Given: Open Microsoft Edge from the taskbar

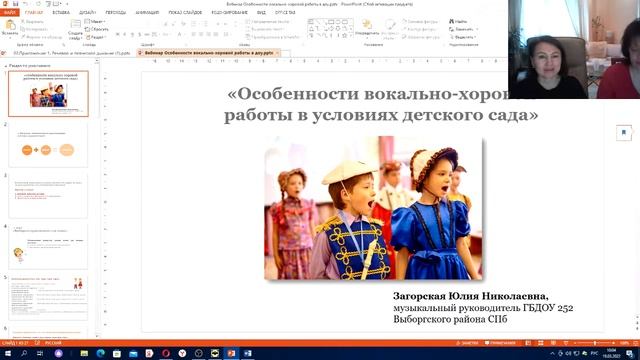Looking at the screenshot, I should (100, 353).
